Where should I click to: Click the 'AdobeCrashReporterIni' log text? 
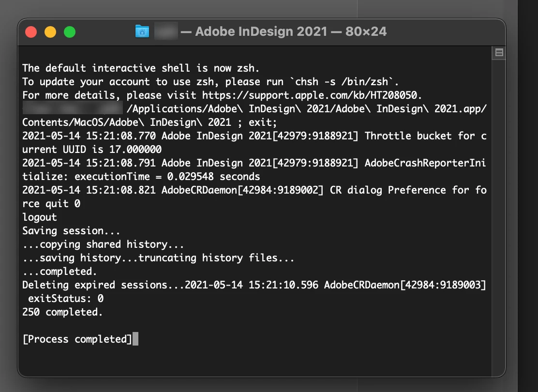(x=425, y=163)
